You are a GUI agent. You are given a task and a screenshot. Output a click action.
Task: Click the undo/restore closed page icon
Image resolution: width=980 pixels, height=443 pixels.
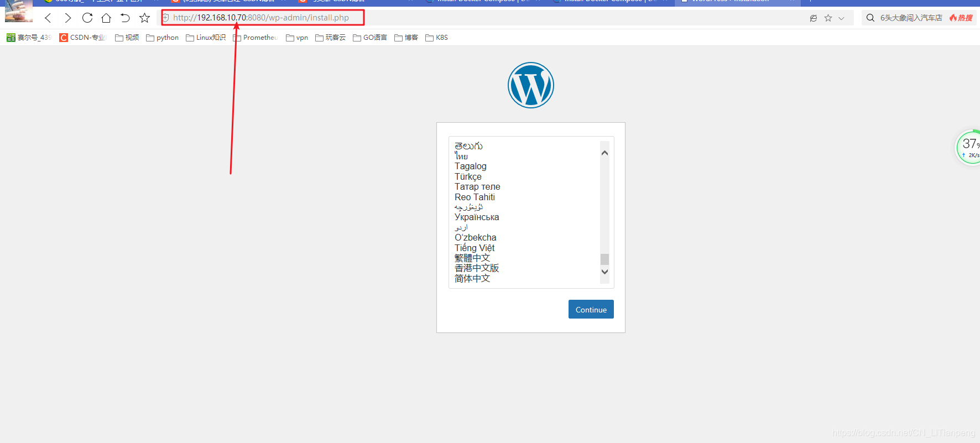coord(125,18)
